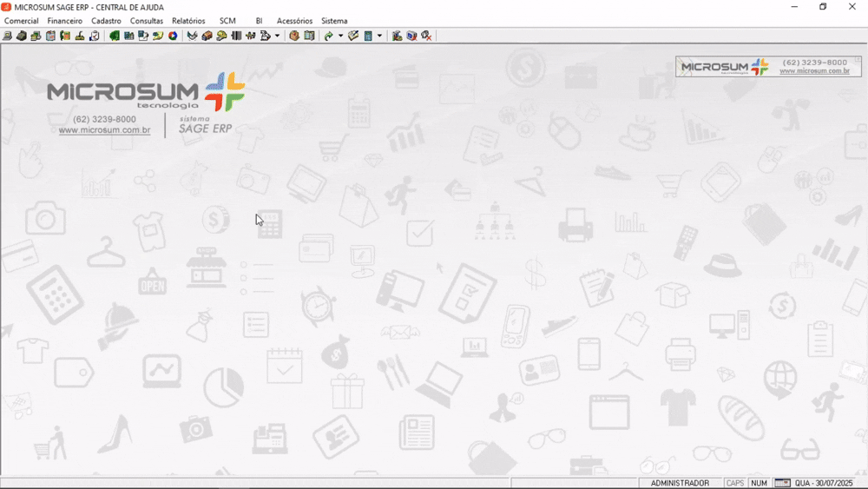868x489 pixels.
Task: Click the red and blue circular icon
Action: pyautogui.click(x=173, y=36)
